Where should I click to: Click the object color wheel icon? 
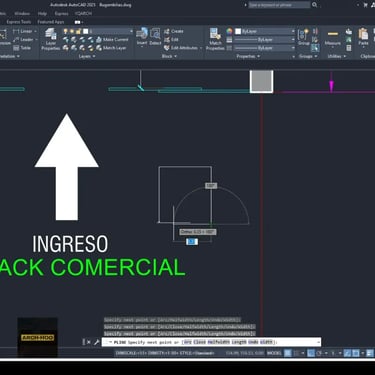click(x=229, y=31)
